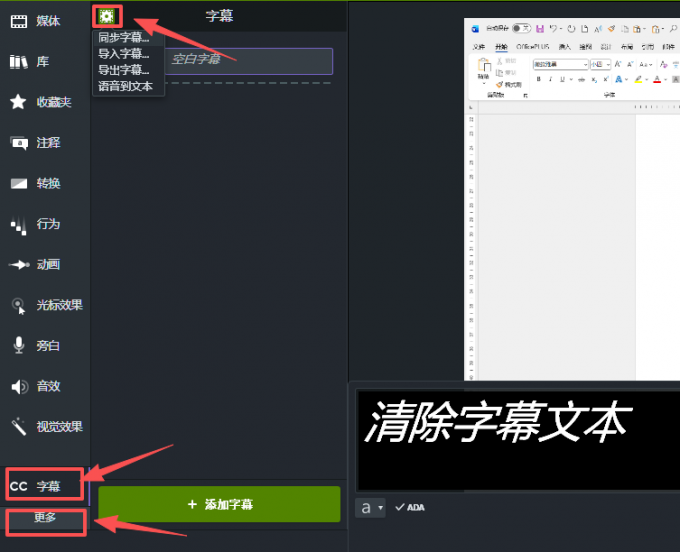Select the CC 字幕 captions tab
The image size is (680, 552).
pyautogui.click(x=44, y=486)
